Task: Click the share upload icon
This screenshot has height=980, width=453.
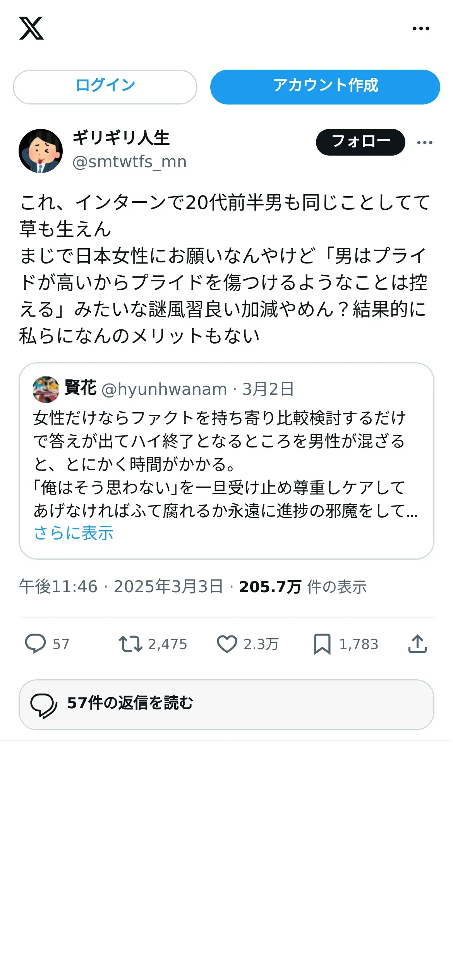Action: point(417,644)
